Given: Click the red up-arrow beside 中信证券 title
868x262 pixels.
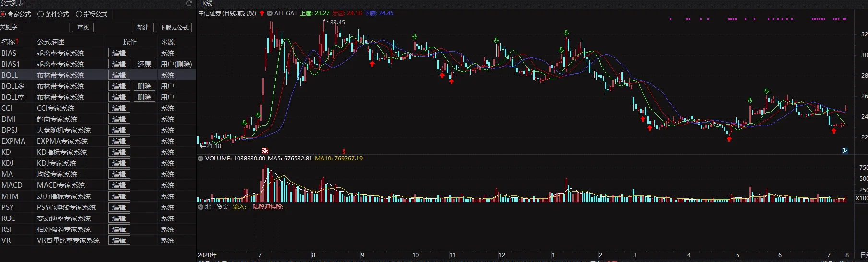Looking at the screenshot, I should pyautogui.click(x=262, y=13).
